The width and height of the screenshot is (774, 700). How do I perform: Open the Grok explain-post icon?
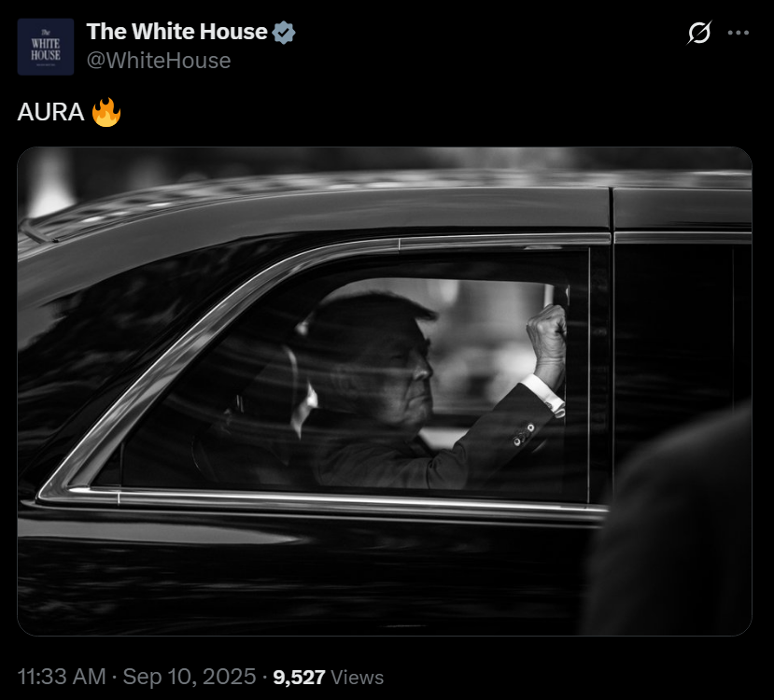(699, 33)
